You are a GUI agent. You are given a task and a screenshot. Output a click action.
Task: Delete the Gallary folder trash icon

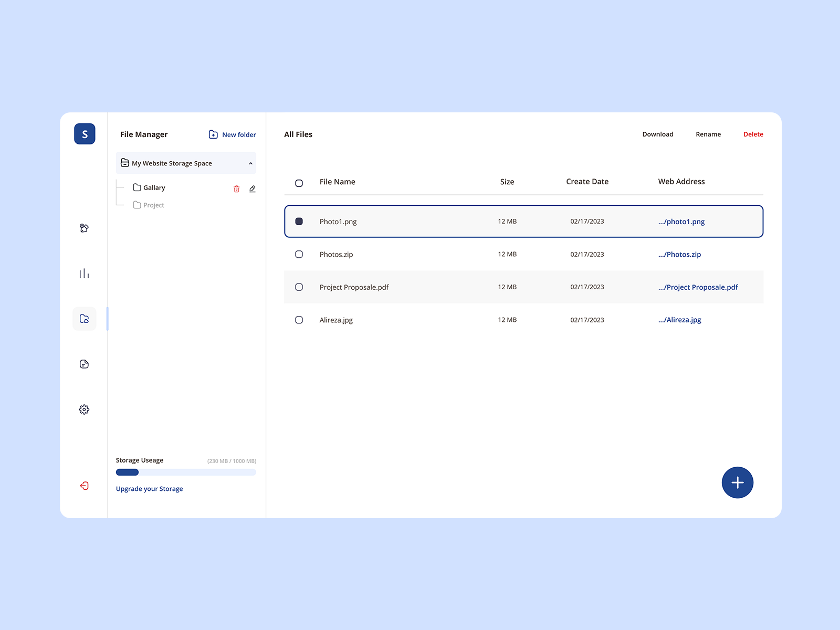[x=237, y=189]
